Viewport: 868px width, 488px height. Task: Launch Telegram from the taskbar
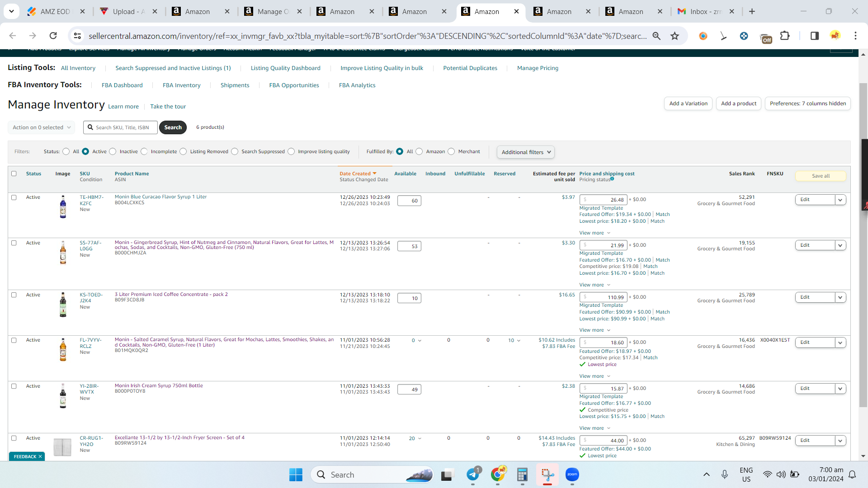[473, 474]
